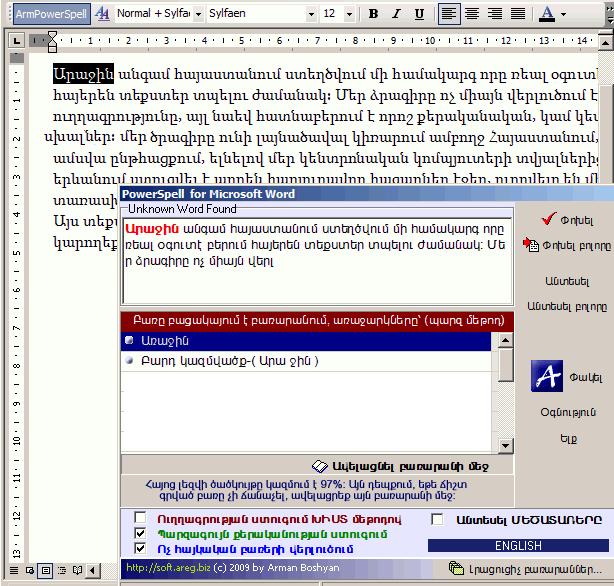
Task: Switch to Outline view icon
Action: coord(62,570)
